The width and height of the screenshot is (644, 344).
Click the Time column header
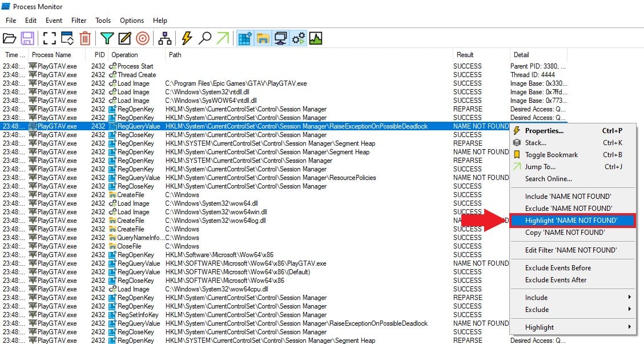pos(14,55)
